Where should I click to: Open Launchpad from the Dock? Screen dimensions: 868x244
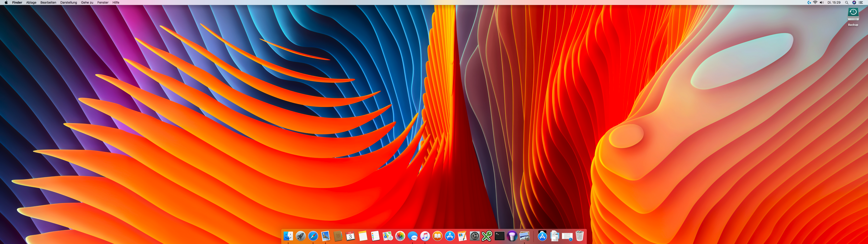301,236
